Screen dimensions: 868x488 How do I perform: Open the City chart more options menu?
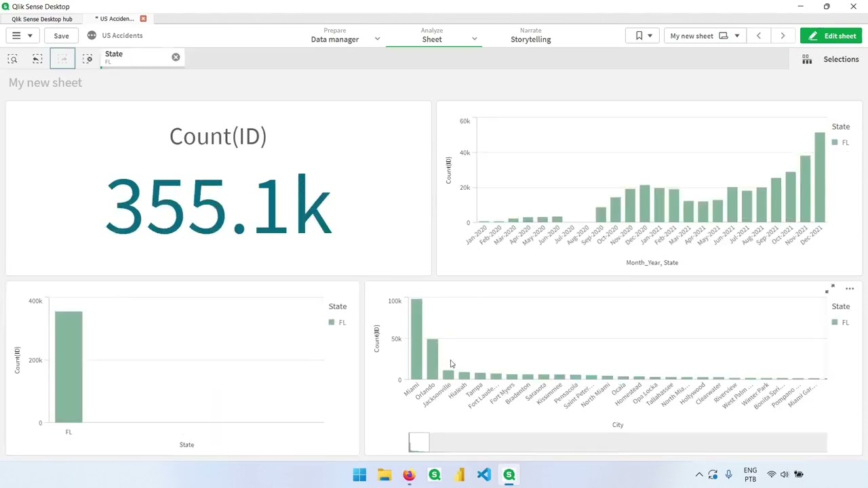coord(850,289)
